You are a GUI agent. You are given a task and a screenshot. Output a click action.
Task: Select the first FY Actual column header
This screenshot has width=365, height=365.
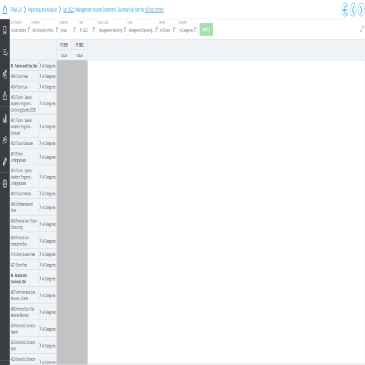[64, 55]
